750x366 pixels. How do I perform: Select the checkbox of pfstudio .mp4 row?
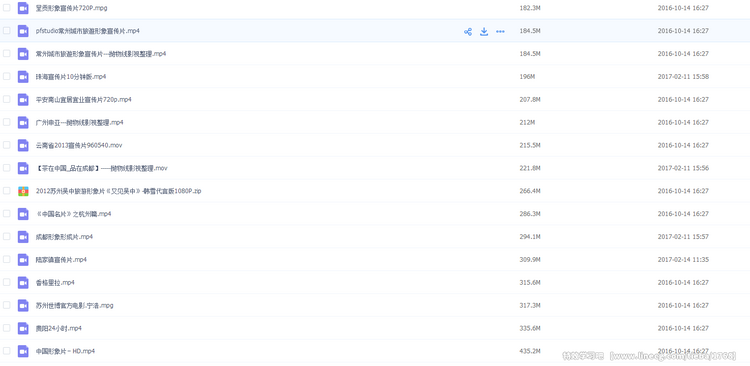(x=7, y=31)
